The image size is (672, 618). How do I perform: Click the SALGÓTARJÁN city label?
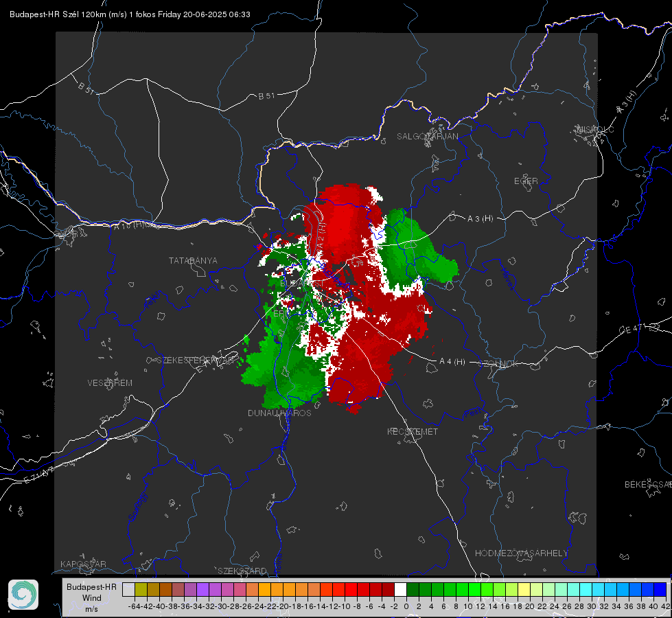pos(427,137)
